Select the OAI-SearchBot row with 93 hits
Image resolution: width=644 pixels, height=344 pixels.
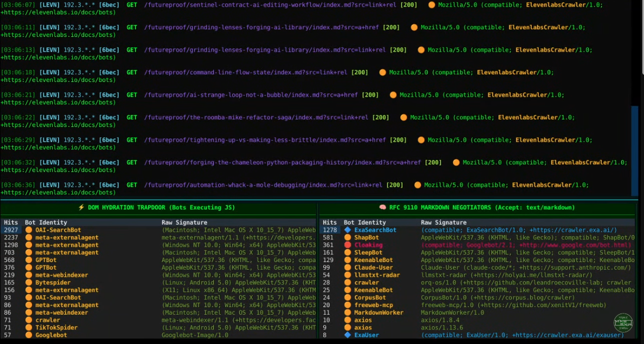(x=159, y=297)
